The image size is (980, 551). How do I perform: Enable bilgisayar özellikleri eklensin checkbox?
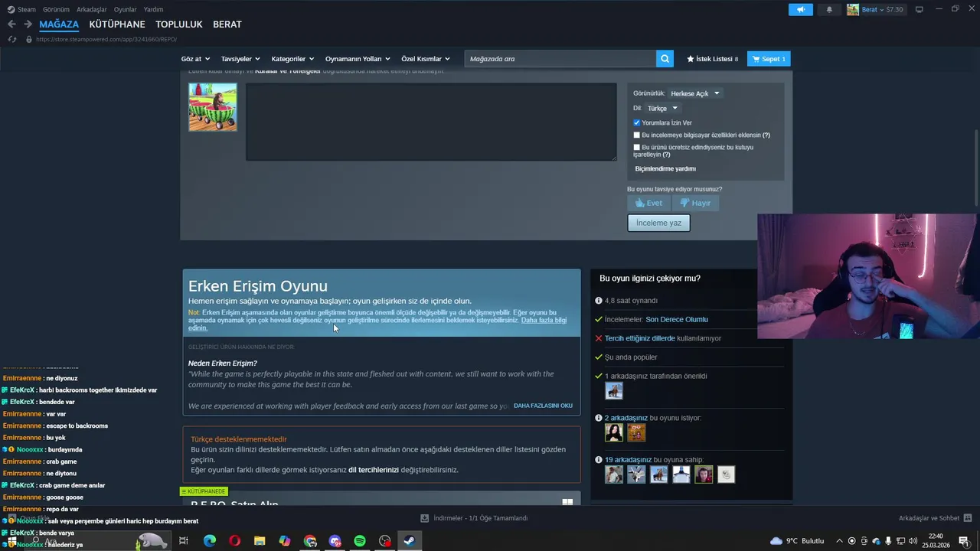636,135
